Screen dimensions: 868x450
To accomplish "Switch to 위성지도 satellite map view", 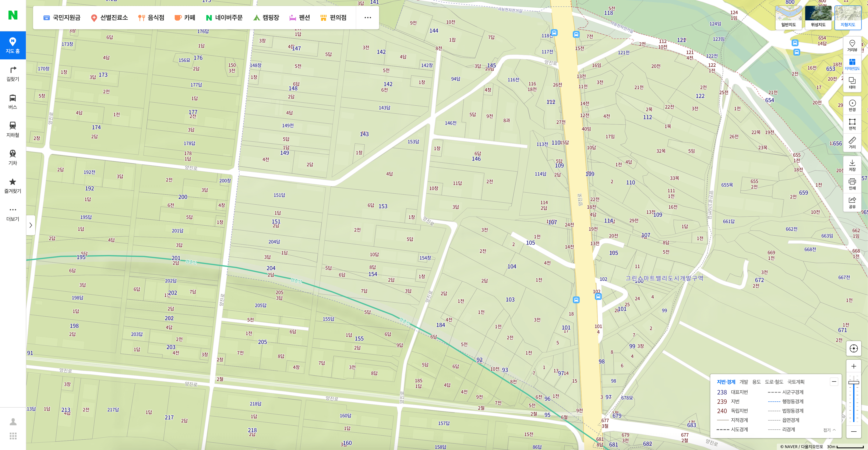I will pyautogui.click(x=818, y=17).
